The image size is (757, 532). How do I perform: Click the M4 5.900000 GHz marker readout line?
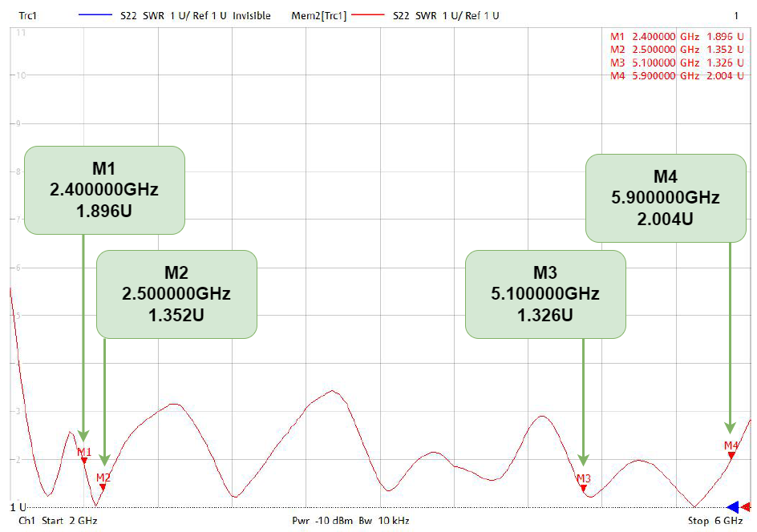pos(678,75)
